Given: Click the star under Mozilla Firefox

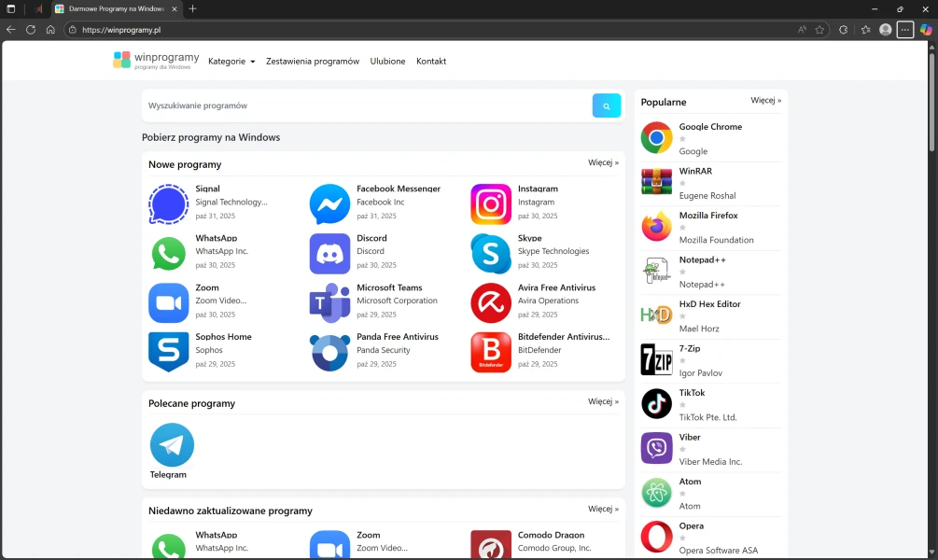Looking at the screenshot, I should 682,228.
